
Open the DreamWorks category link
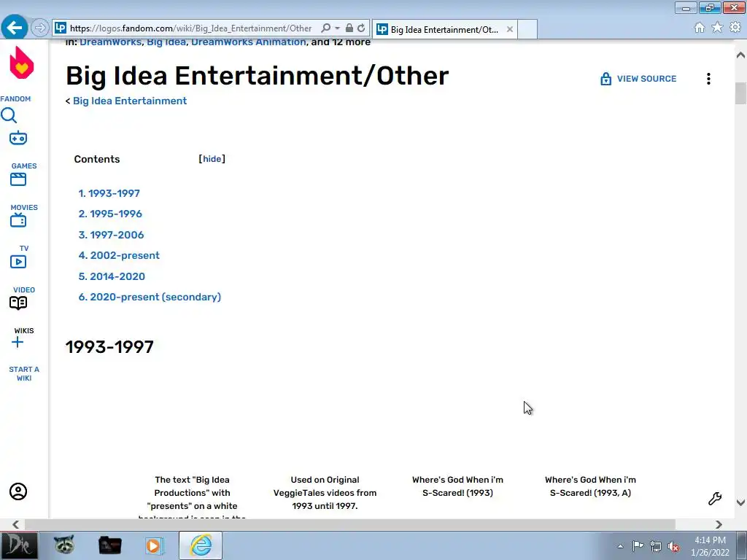tap(111, 42)
